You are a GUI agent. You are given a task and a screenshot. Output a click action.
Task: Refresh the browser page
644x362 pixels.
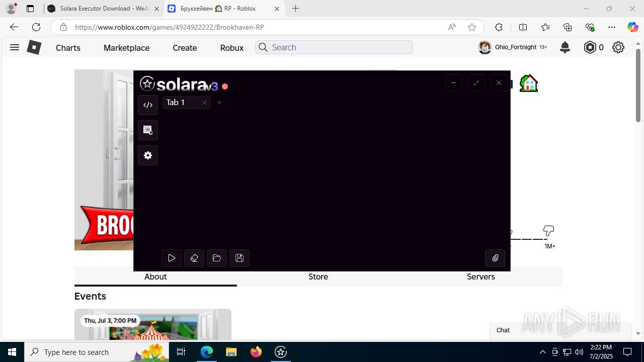click(x=36, y=27)
